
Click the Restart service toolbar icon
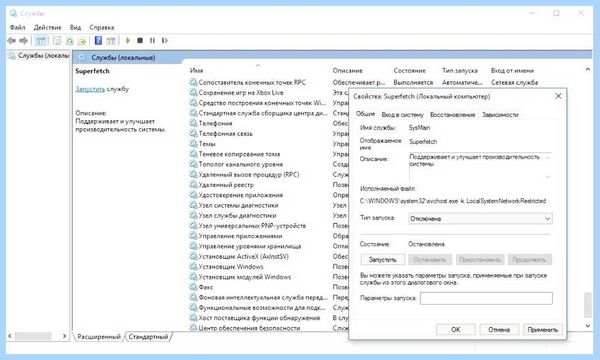[165, 40]
